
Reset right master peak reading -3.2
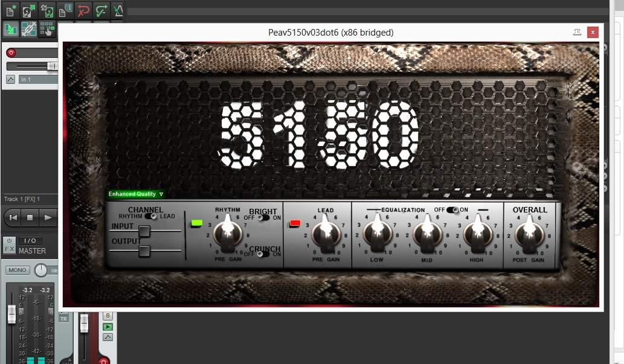(x=45, y=290)
